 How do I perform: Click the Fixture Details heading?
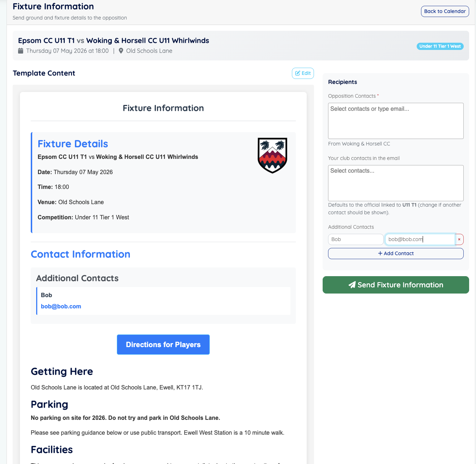click(73, 144)
